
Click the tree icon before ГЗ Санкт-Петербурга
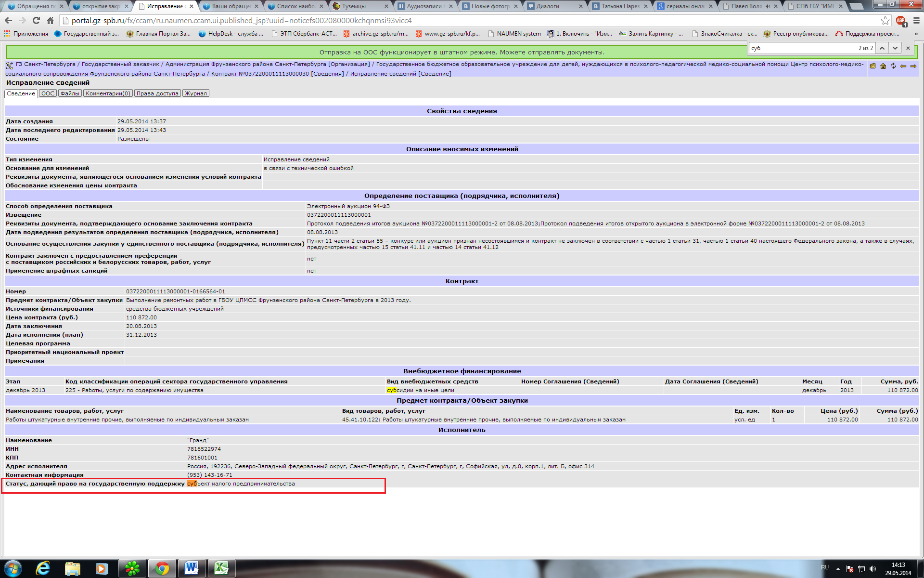(x=9, y=65)
